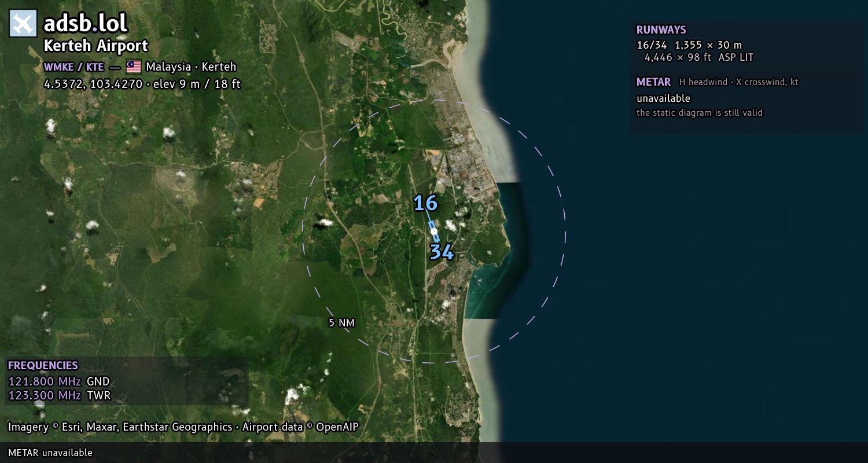Select the 4,446 × 98 ft ASP LIT line
This screenshot has width=868, height=463.
(699, 57)
